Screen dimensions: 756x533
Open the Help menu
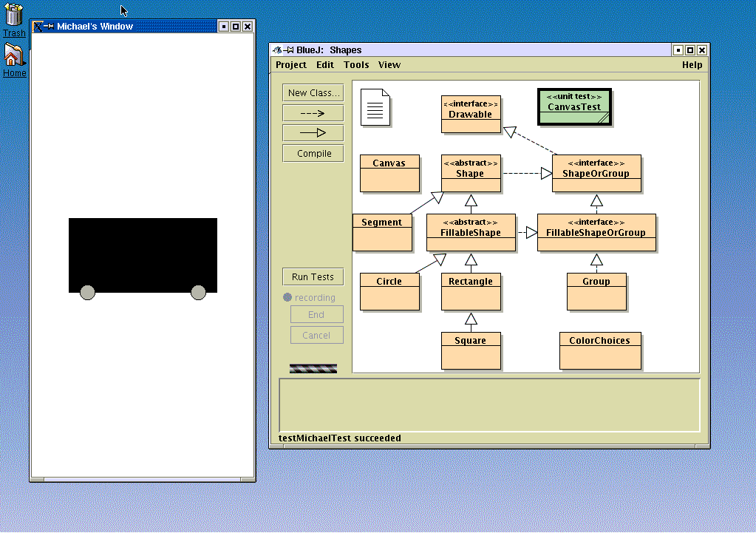pyautogui.click(x=692, y=65)
